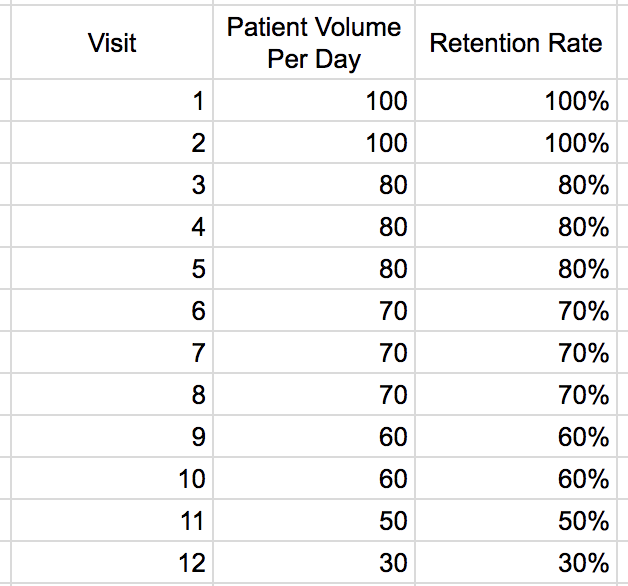The image size is (628, 586).
Task: Select the Visit cell containing 10
Action: tap(112, 479)
